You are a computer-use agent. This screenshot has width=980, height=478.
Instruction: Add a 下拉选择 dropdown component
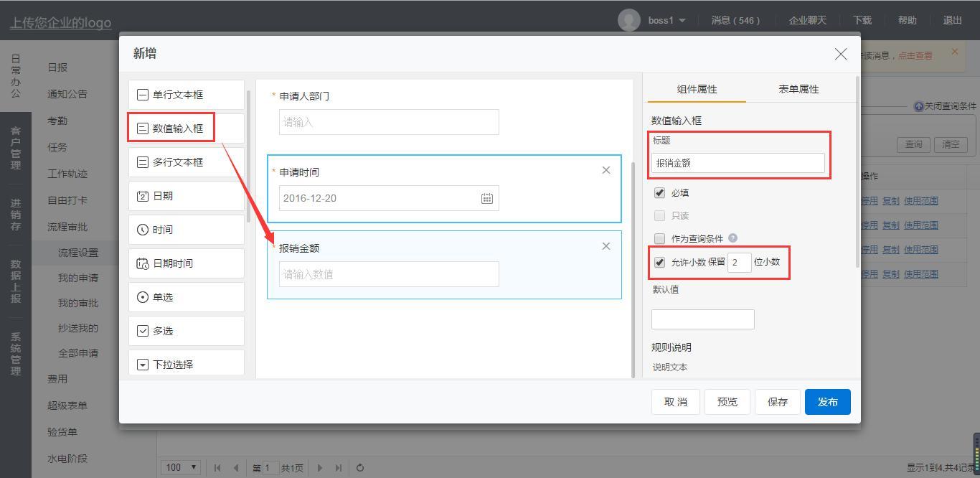[x=186, y=364]
